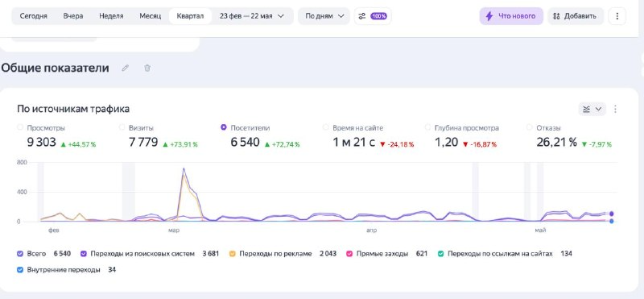This screenshot has width=644, height=299.
Task: Click the апр label on chart axis
Action: click(x=371, y=230)
